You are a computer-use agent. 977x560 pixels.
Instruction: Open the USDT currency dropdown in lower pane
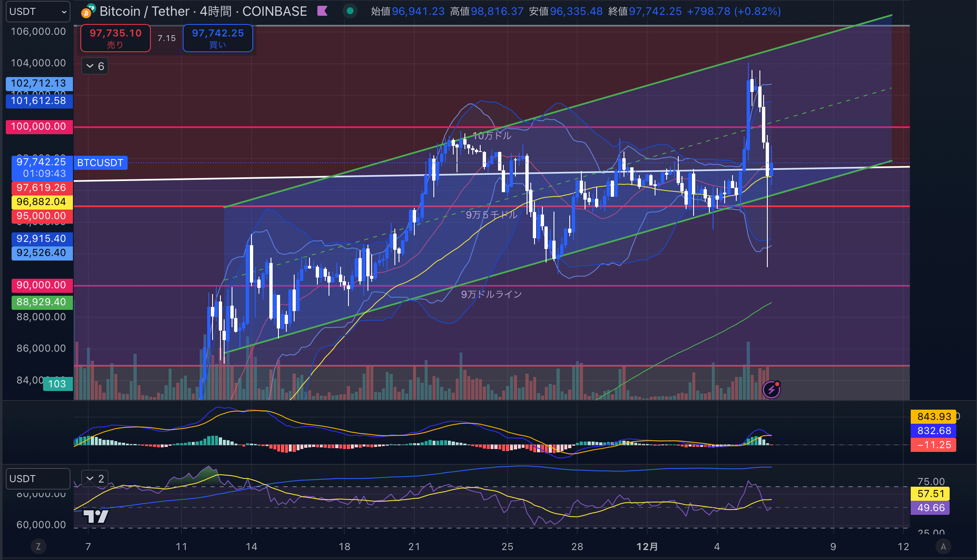(x=38, y=479)
